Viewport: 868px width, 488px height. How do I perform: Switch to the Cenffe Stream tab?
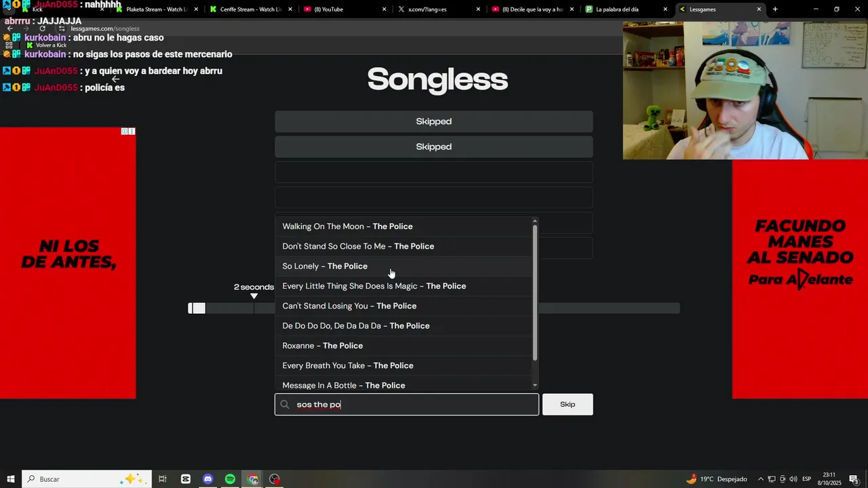pos(251,9)
